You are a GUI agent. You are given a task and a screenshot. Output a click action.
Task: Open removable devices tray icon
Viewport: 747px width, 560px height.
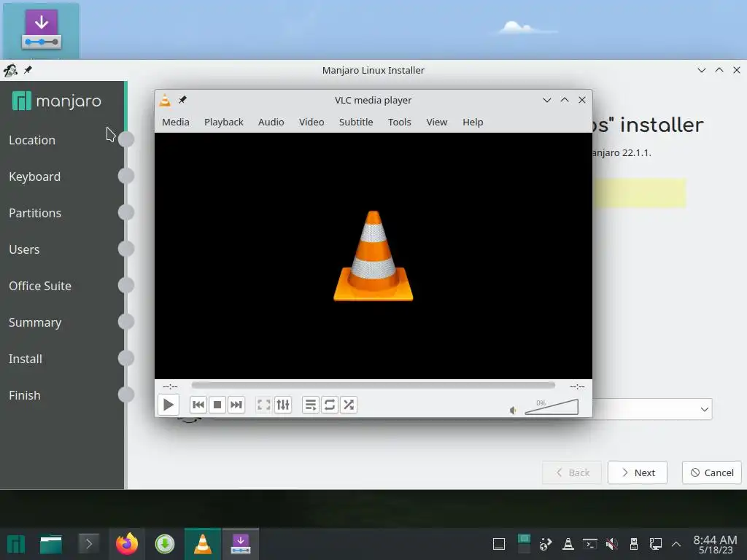tap(634, 544)
